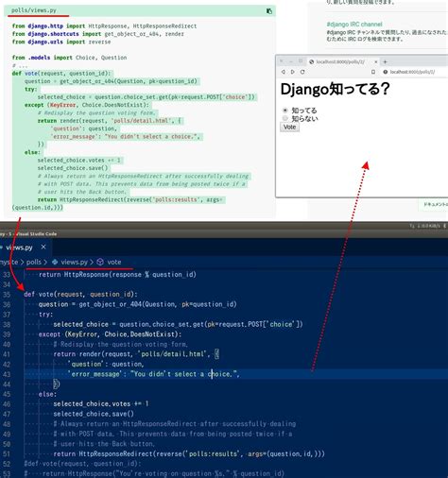Click 'from .models import Choice, Question' in docs
The image size is (448, 478).
point(69,58)
